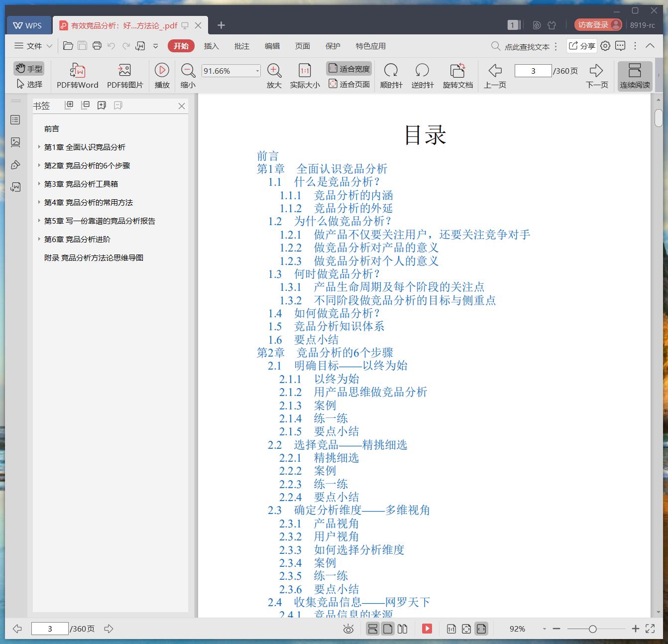
Task: Click the 缩小 zoom out magnifier
Action: tap(188, 76)
